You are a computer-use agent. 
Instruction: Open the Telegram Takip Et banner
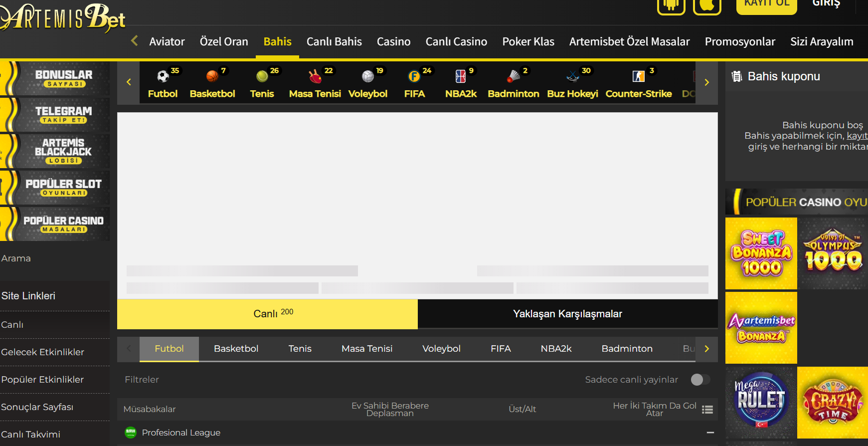point(55,115)
